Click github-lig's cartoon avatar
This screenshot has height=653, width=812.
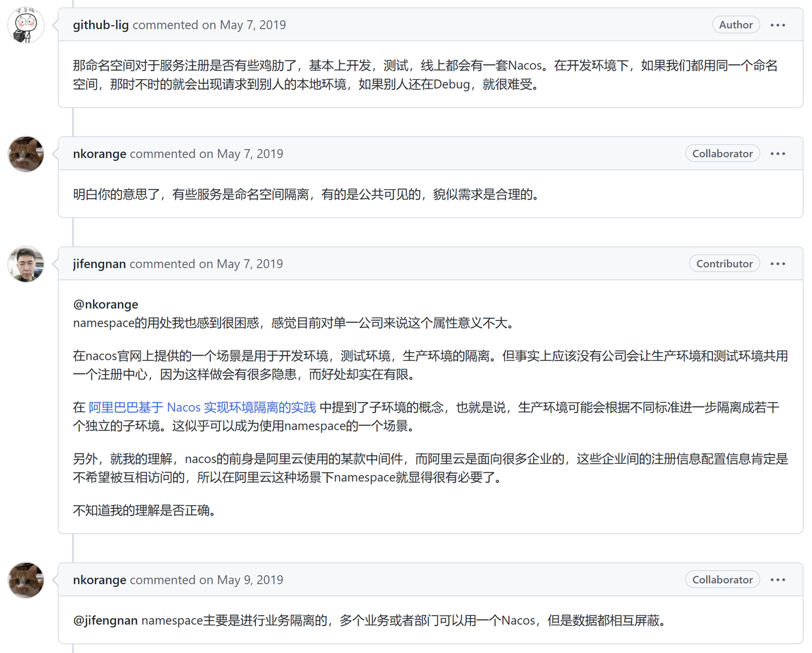pyautogui.click(x=26, y=26)
